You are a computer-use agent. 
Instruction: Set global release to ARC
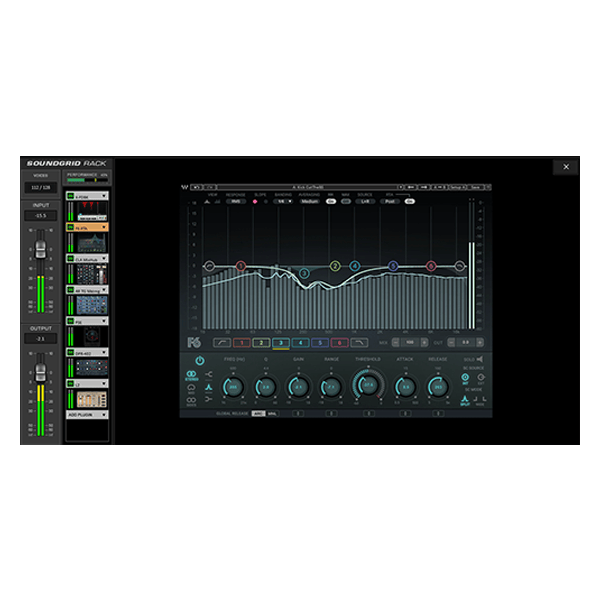(259, 414)
